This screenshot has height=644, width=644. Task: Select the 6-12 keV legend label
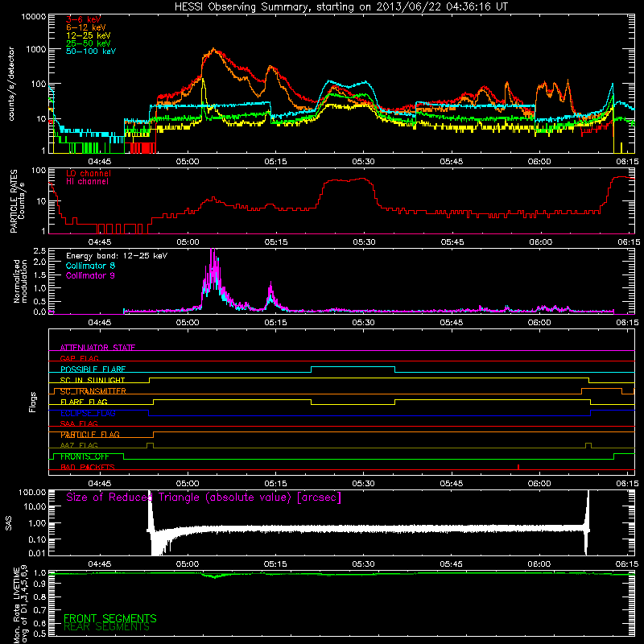[86, 27]
